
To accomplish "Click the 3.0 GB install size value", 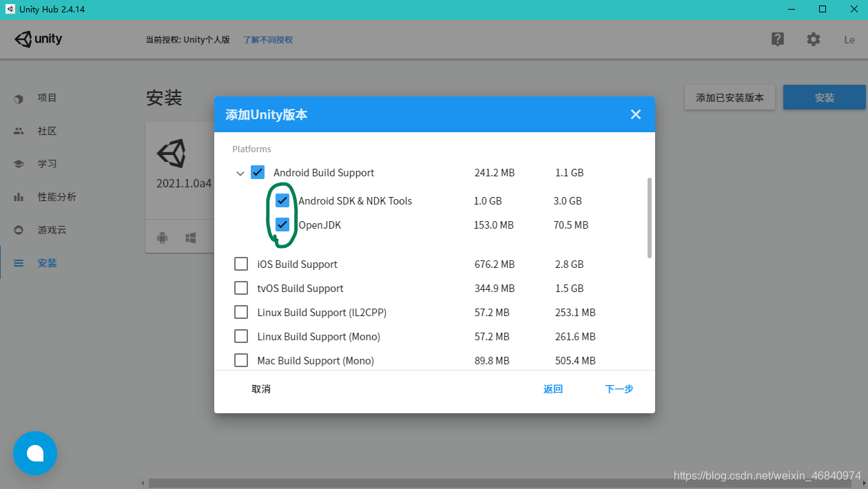I will [568, 201].
